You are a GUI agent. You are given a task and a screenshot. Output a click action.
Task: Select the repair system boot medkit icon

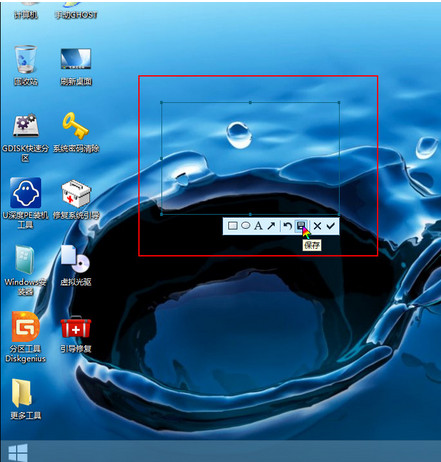[x=76, y=194]
